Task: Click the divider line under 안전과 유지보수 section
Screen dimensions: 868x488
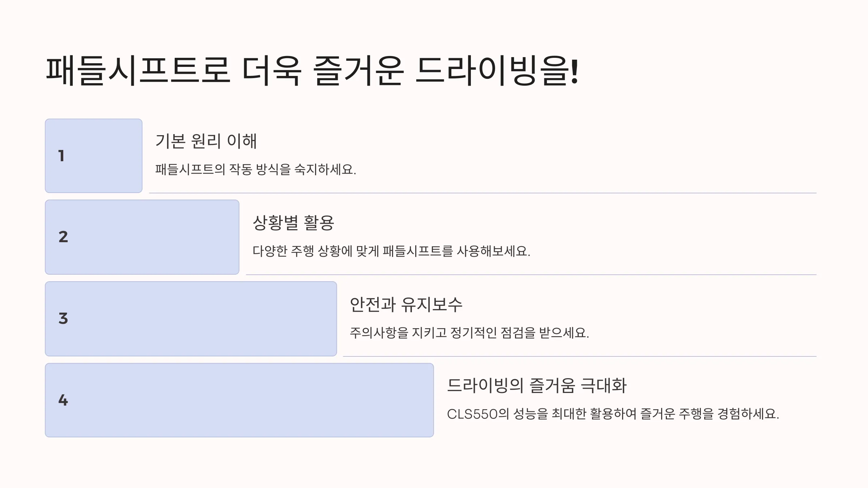Action: click(580, 356)
